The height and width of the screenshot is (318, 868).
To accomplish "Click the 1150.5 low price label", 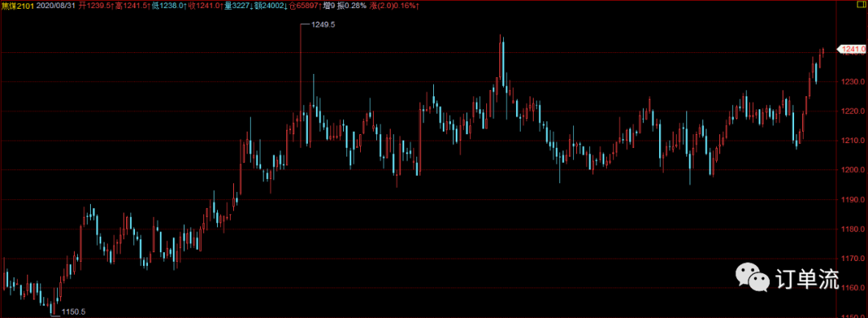I will click(x=75, y=312).
